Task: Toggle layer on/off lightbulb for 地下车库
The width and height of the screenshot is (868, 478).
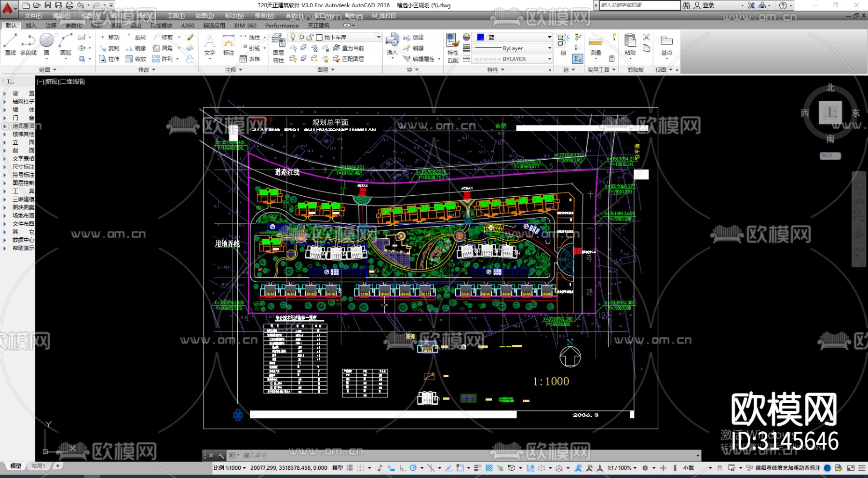Action: click(293, 37)
